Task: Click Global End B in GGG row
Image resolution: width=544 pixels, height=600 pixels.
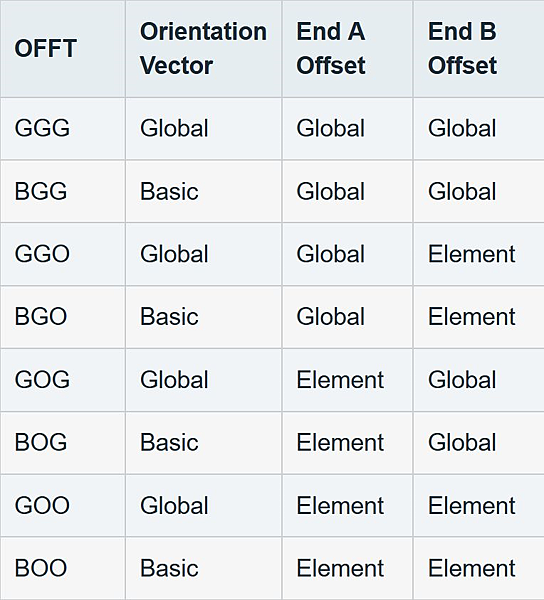Action: pos(462,128)
